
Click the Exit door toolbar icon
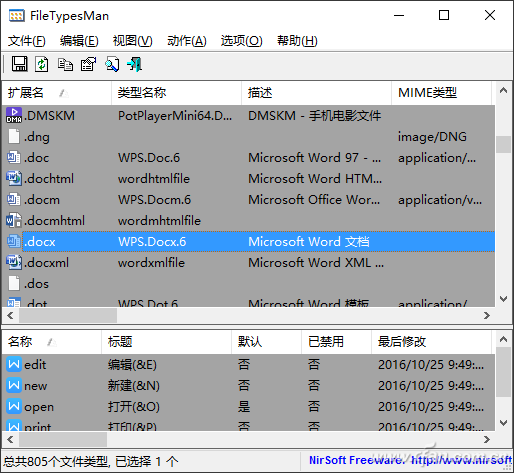click(x=135, y=64)
